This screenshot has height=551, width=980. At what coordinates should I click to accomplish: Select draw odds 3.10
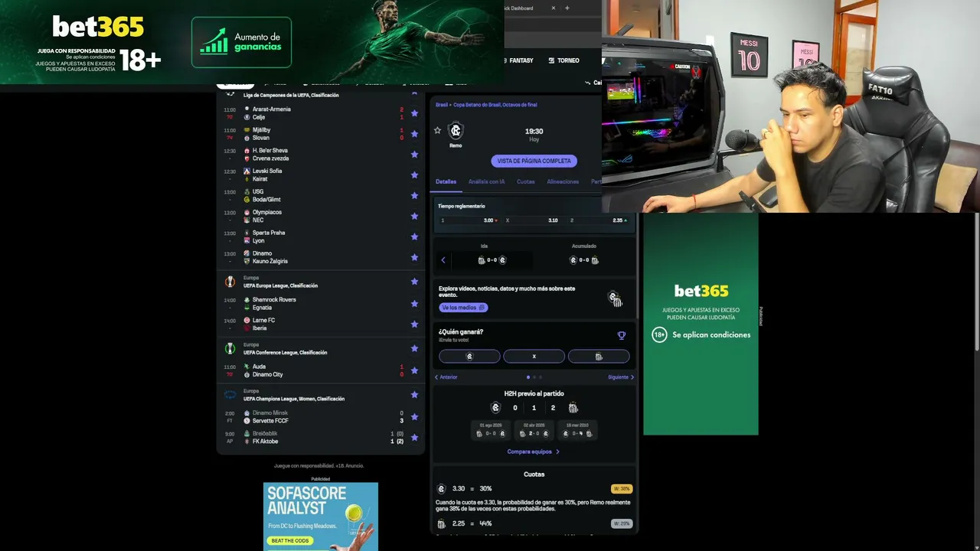(534, 220)
